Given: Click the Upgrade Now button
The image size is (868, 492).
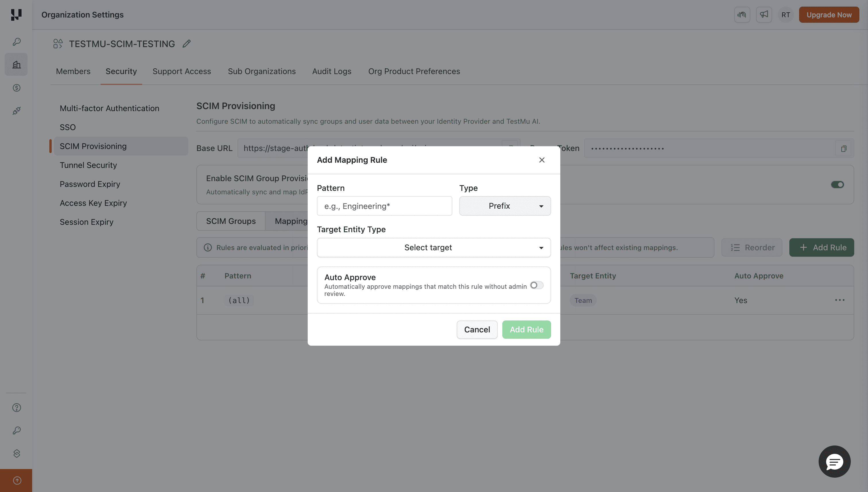Looking at the screenshot, I should (x=829, y=15).
